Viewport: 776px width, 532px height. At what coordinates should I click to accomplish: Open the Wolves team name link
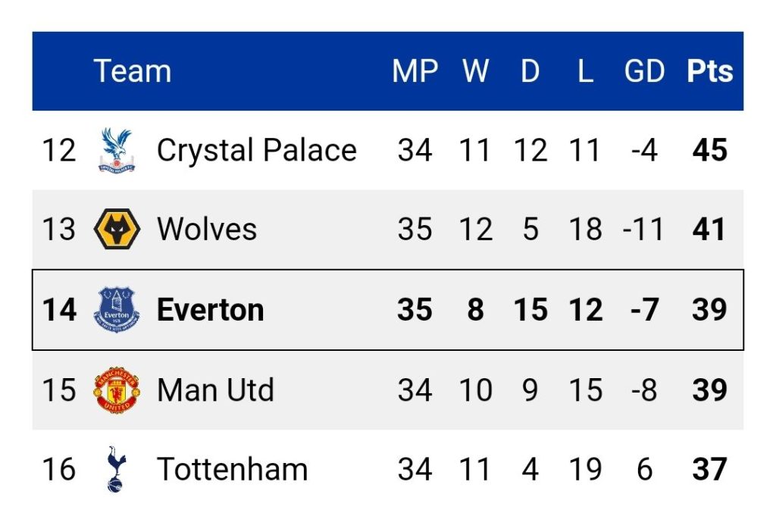tap(207, 229)
